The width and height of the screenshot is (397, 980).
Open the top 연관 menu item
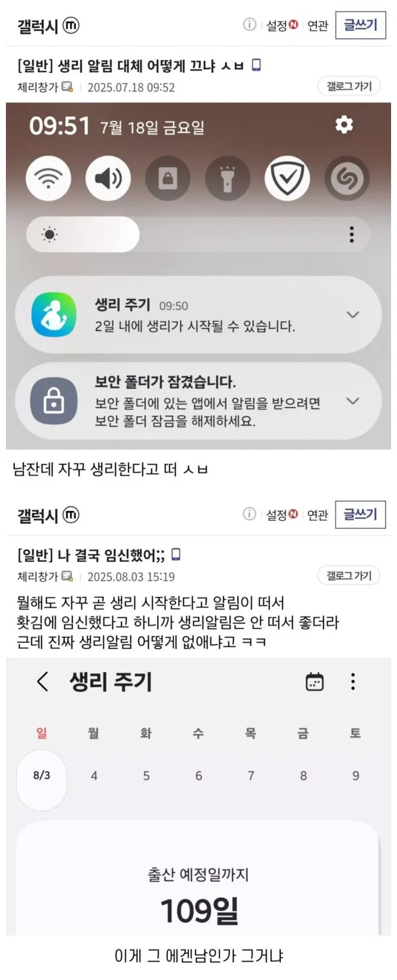click(x=318, y=25)
